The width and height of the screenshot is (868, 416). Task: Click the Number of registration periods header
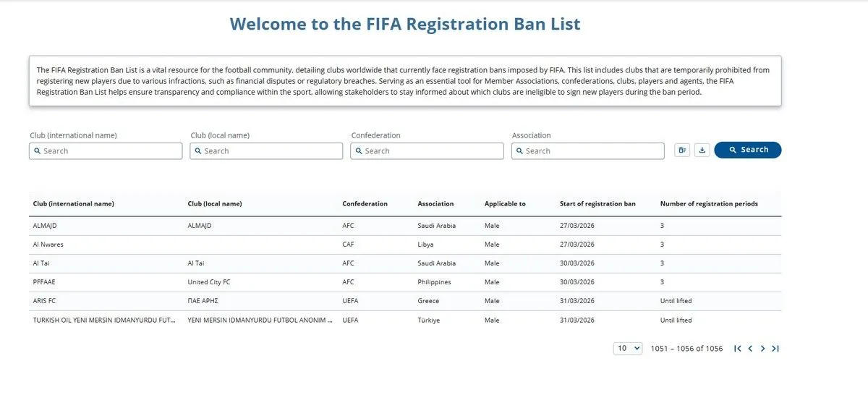pos(709,204)
